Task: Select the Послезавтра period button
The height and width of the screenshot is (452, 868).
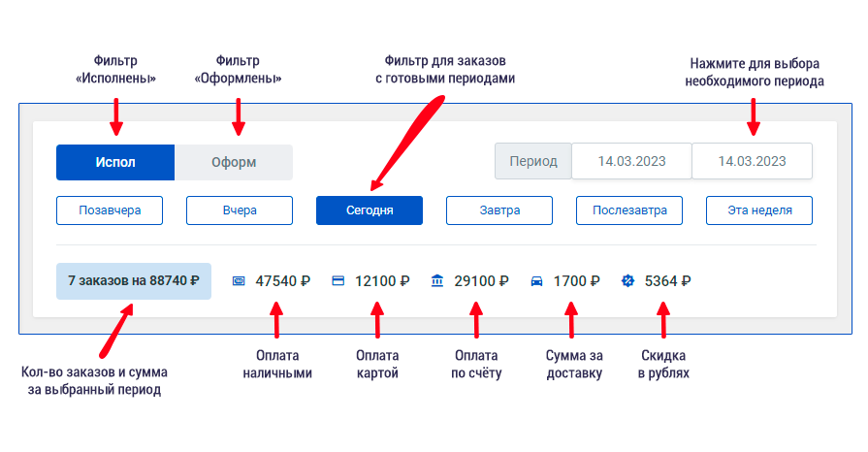Action: [x=629, y=210]
